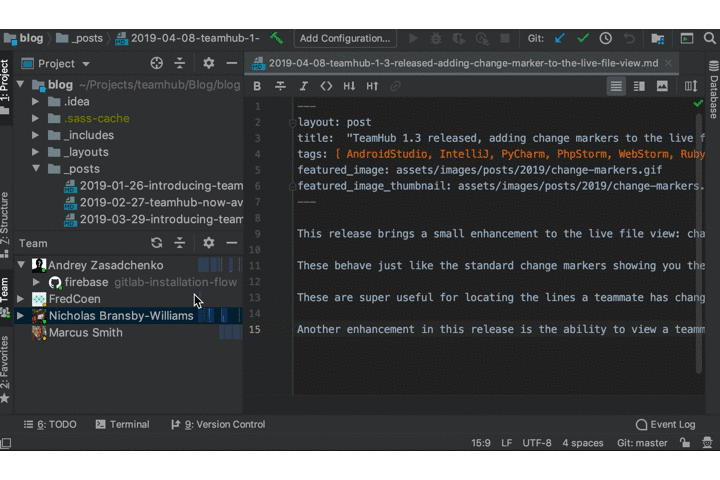
Task: Collapse the blog root folder
Action: point(21,85)
